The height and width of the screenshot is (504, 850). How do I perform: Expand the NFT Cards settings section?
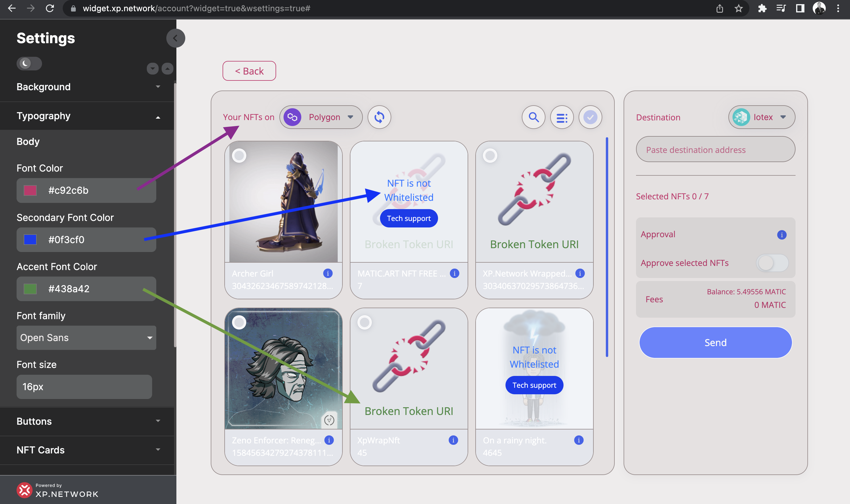87,450
